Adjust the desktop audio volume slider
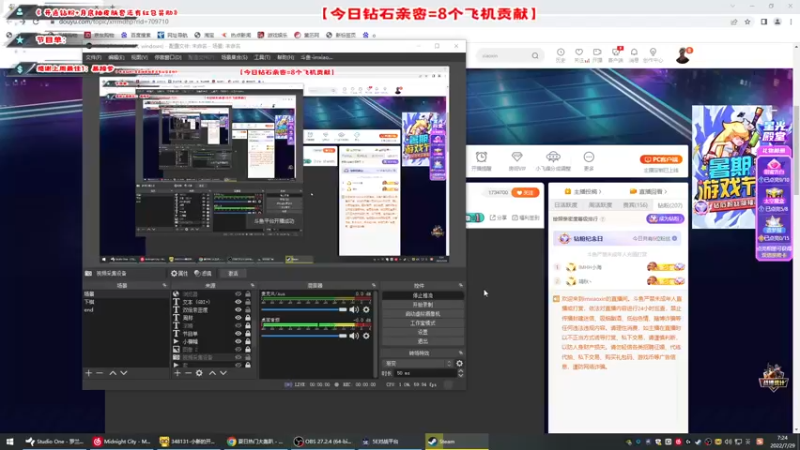The image size is (800, 450). [304, 336]
